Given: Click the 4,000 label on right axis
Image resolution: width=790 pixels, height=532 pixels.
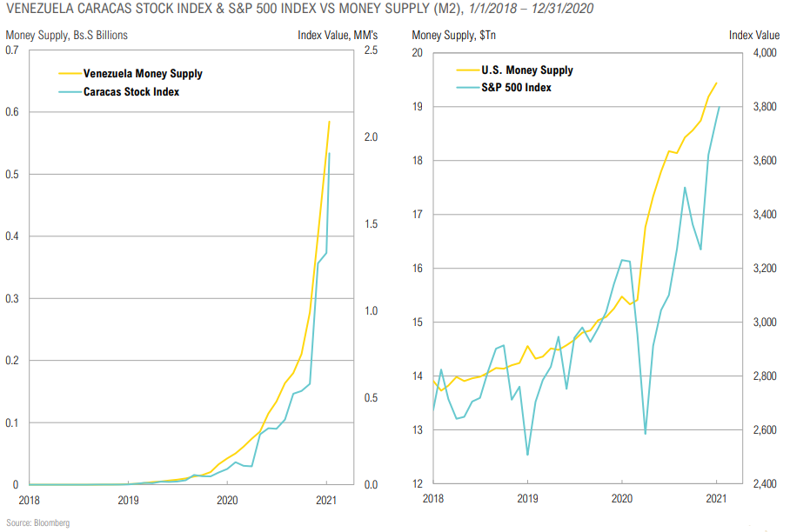Looking at the screenshot, I should [766, 53].
